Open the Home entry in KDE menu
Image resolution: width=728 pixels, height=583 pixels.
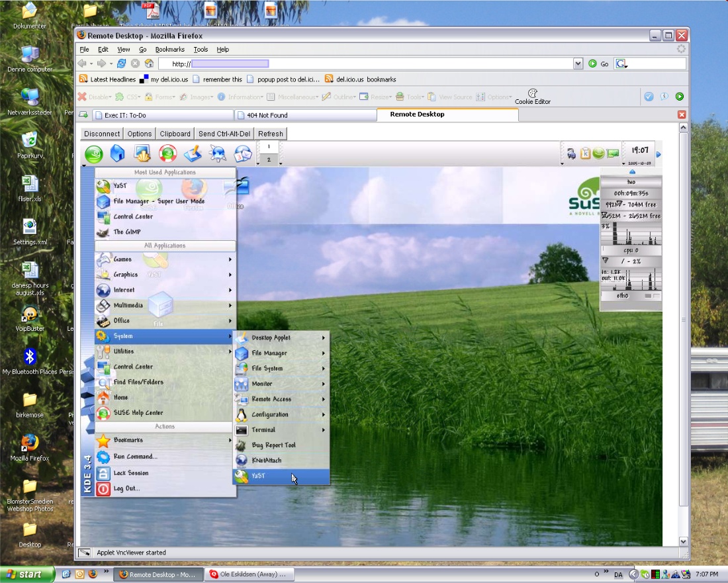coord(165,397)
